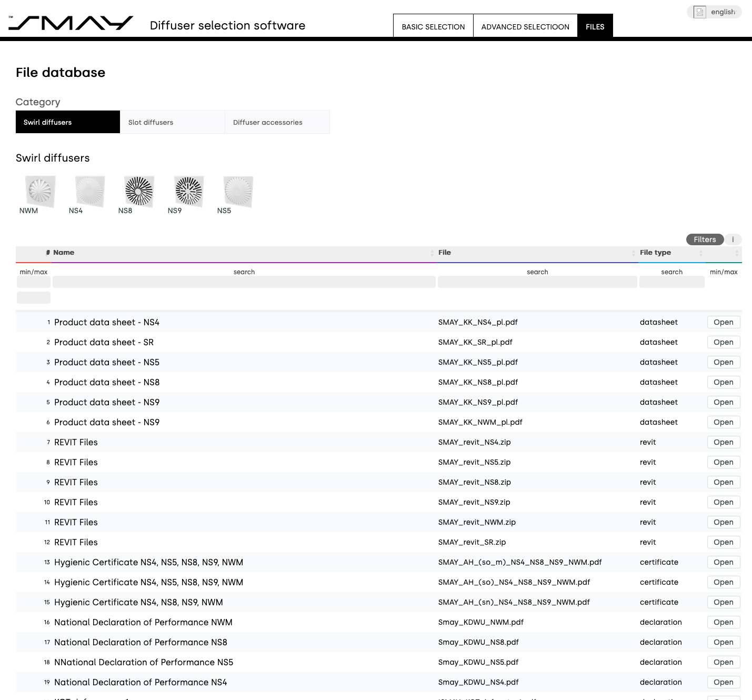
Task: Select the Swirl diffusers category
Action: 68,122
